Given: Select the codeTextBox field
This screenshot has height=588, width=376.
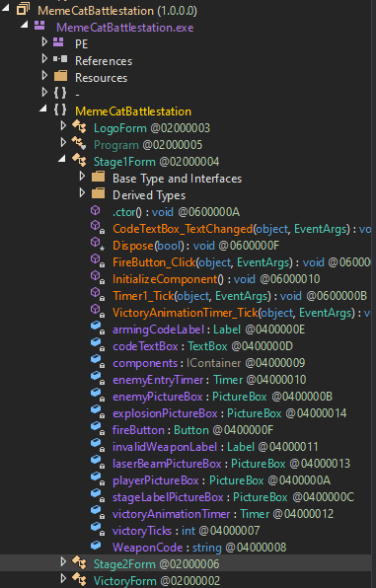Looking at the screenshot, I should click(203, 346).
